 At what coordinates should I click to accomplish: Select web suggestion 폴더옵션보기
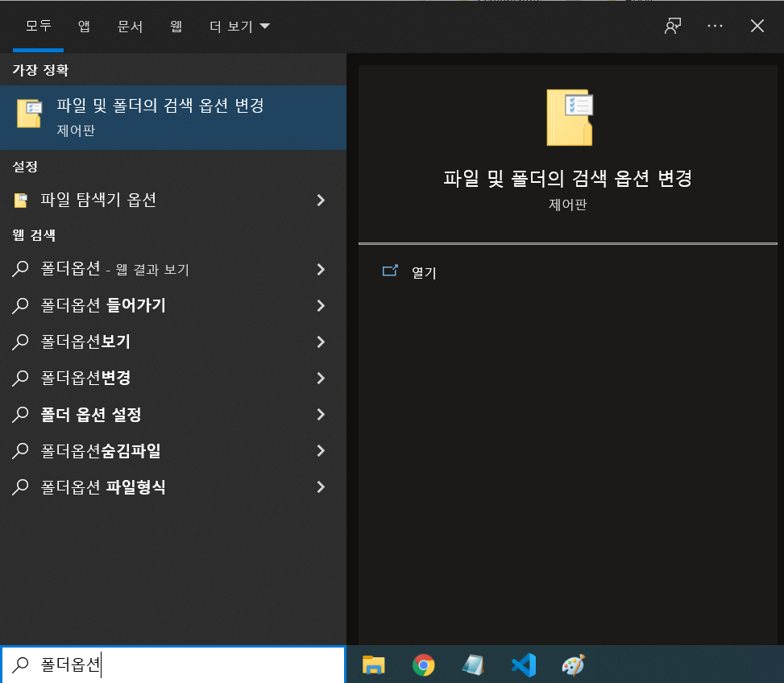point(173,341)
